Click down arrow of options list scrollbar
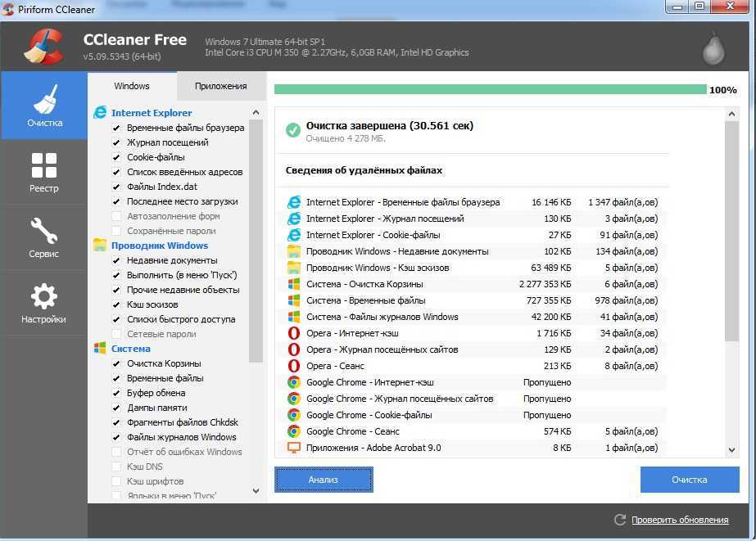This screenshot has width=756, height=541. pos(256,491)
